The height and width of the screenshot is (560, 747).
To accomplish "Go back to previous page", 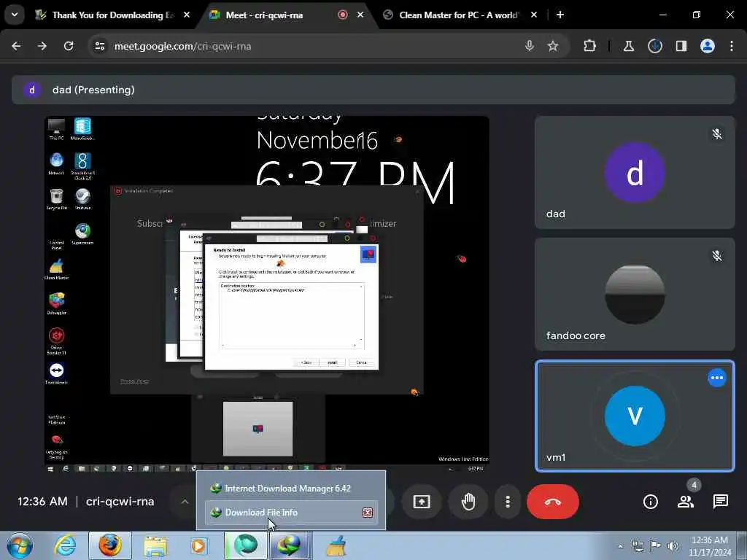I will click(16, 46).
